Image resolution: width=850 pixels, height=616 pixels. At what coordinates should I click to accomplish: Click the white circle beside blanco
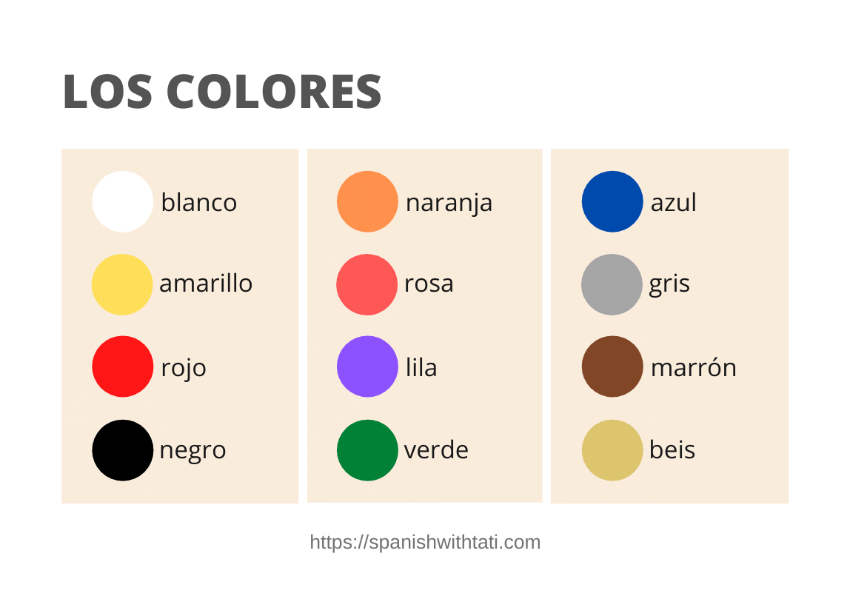122,201
